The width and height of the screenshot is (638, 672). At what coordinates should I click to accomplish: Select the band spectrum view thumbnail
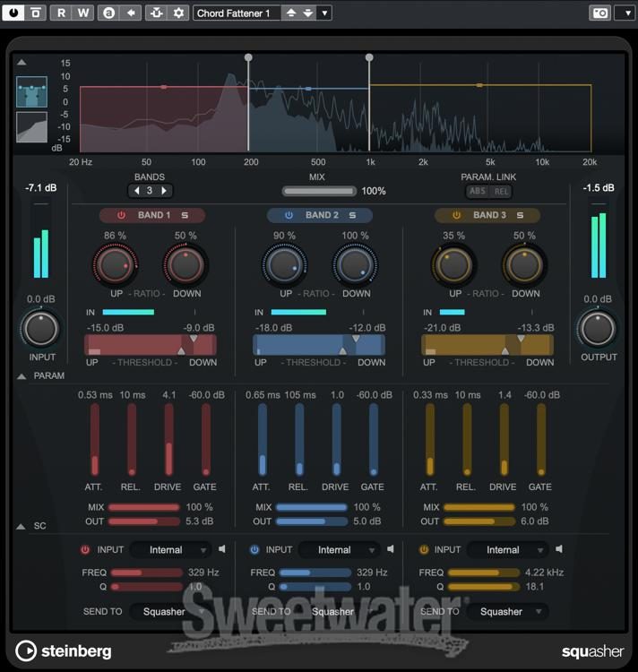coord(31,91)
